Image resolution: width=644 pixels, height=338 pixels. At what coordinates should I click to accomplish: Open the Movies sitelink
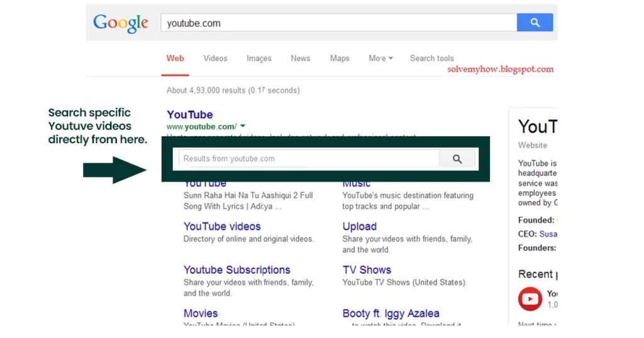(201, 313)
